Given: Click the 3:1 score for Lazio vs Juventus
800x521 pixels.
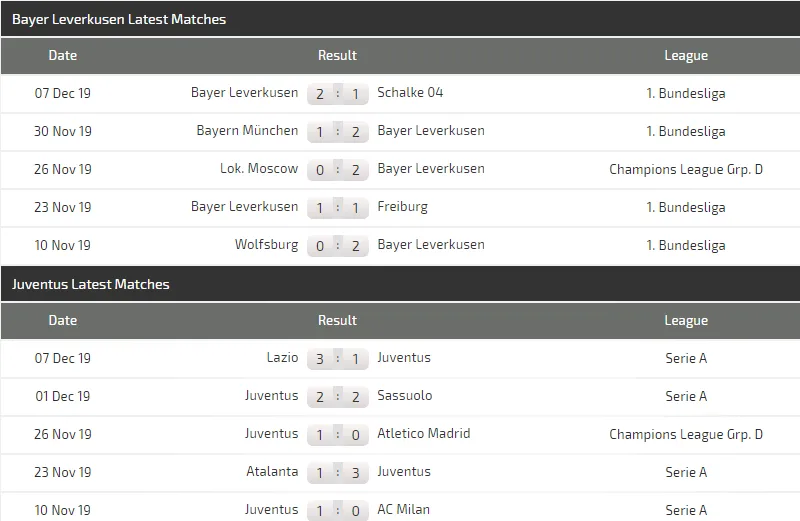Looking at the screenshot, I should [337, 358].
